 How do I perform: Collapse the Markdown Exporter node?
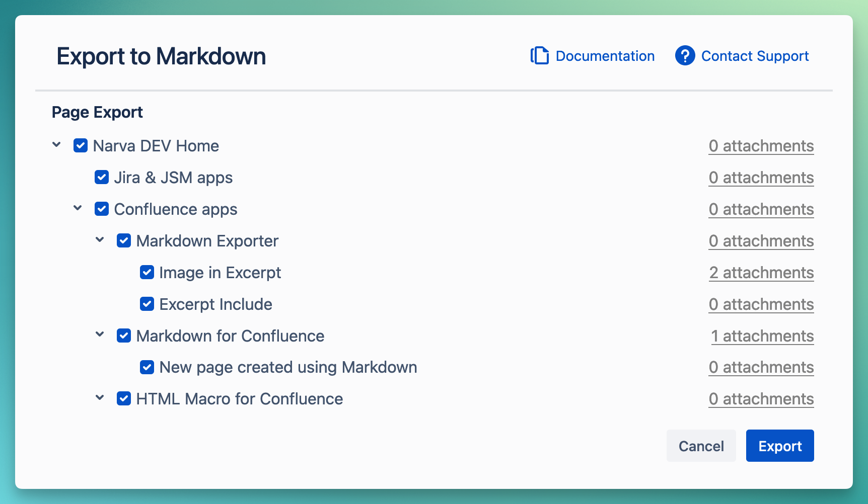click(x=100, y=240)
